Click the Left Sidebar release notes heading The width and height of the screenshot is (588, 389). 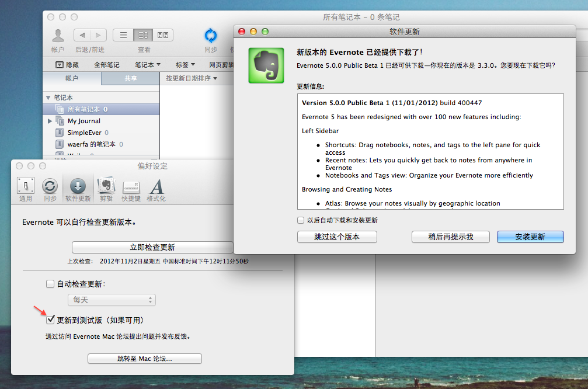[x=320, y=131]
